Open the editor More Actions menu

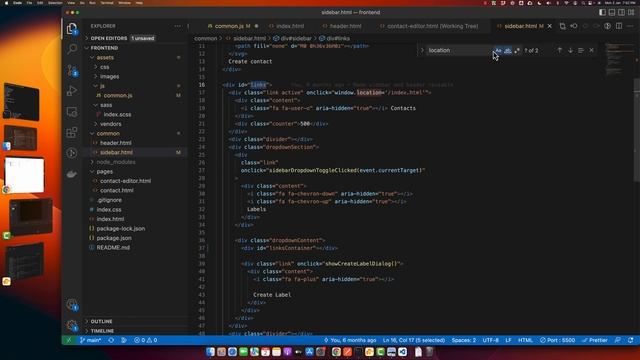point(630,26)
